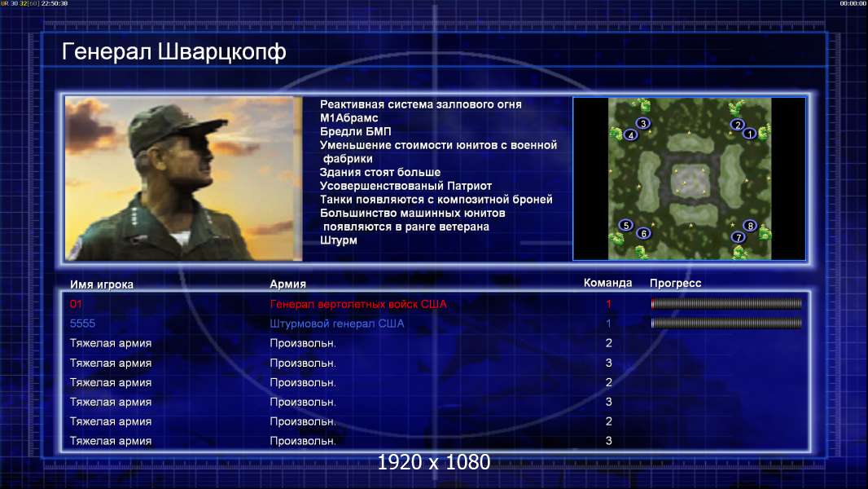Select start position marker 1 on the map
Screen dimensions: 868x489
point(750,134)
